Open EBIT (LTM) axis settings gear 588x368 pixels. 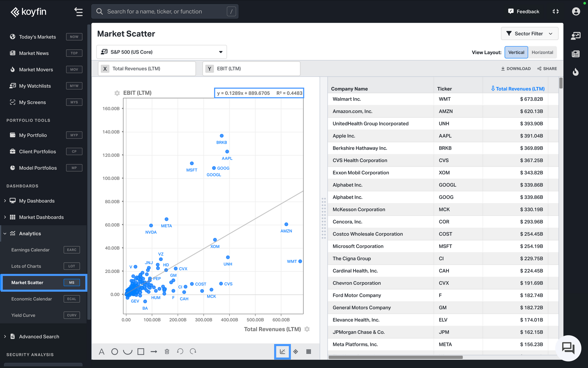117,93
